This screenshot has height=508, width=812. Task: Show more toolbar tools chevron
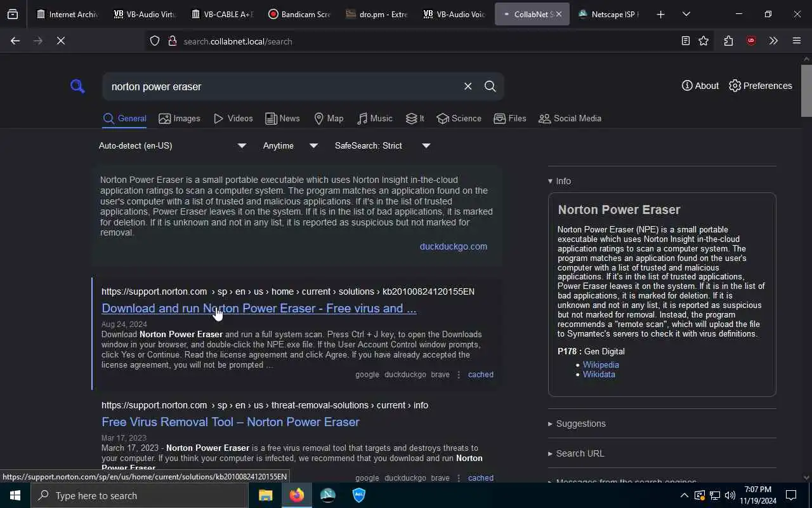(x=773, y=41)
